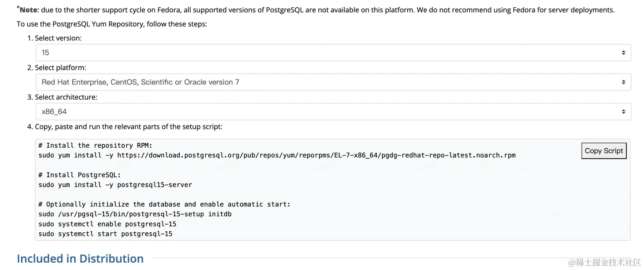This screenshot has height=270, width=644.
Task: Click the '# Optionally initialize the database' comment
Action: [x=164, y=205]
